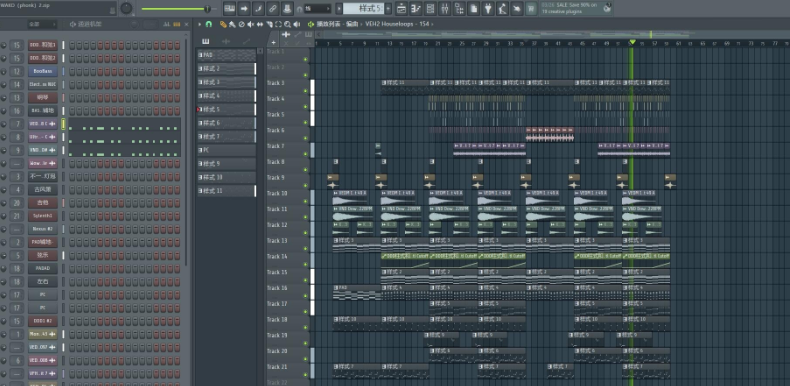
Task: Select the Zoom tool in playlist
Action: click(287, 24)
